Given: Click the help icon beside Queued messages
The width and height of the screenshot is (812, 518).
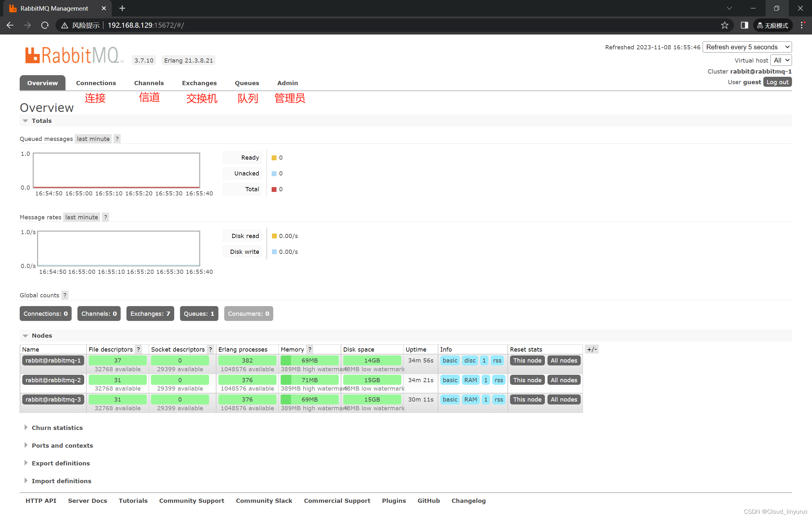Looking at the screenshot, I should (x=117, y=139).
